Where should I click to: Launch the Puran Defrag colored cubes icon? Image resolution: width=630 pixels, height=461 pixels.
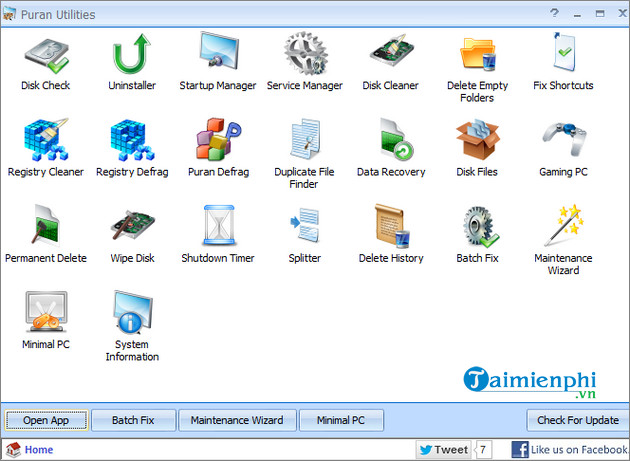[x=218, y=139]
